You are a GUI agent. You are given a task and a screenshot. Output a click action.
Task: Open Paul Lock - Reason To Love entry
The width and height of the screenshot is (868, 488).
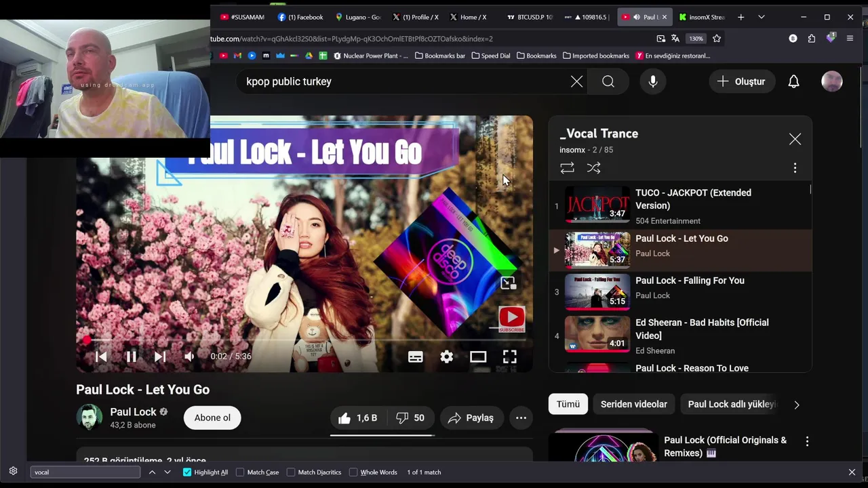click(x=692, y=368)
